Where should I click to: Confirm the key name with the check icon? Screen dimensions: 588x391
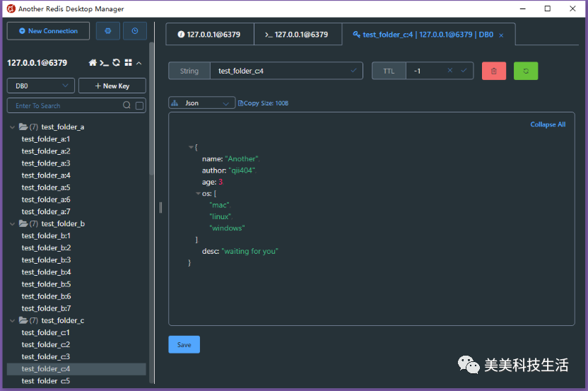[353, 71]
